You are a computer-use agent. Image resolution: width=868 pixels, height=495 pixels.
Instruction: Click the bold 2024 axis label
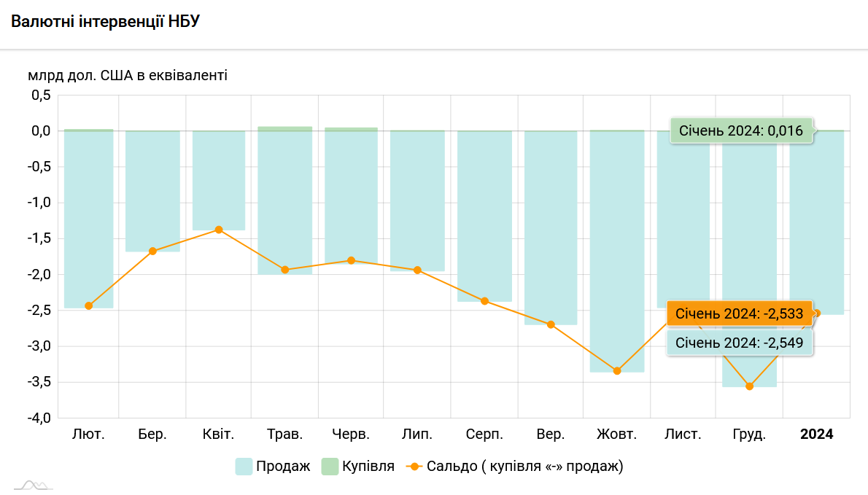tap(816, 434)
